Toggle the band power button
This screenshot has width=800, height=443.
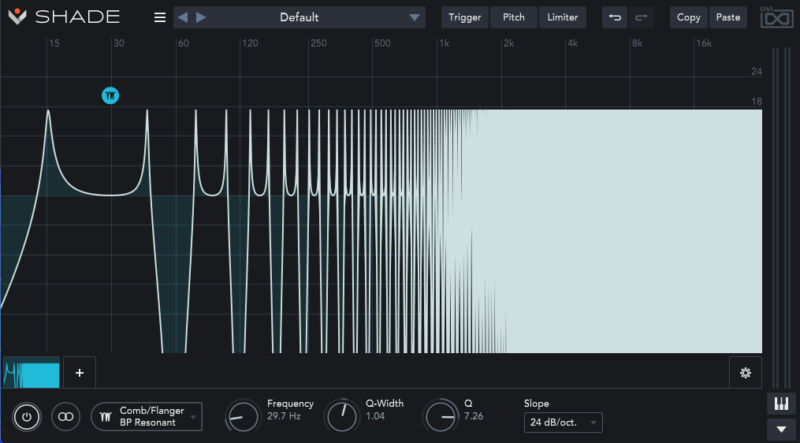(x=27, y=416)
